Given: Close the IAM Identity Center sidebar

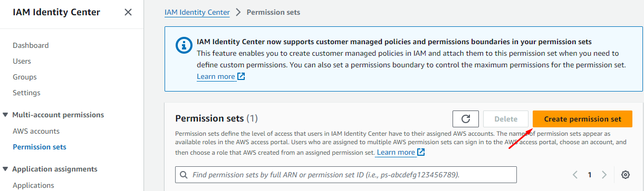Looking at the screenshot, I should 128,12.
